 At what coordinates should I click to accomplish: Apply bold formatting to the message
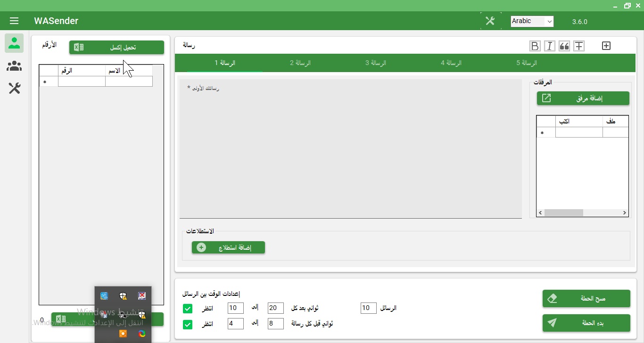click(x=535, y=46)
